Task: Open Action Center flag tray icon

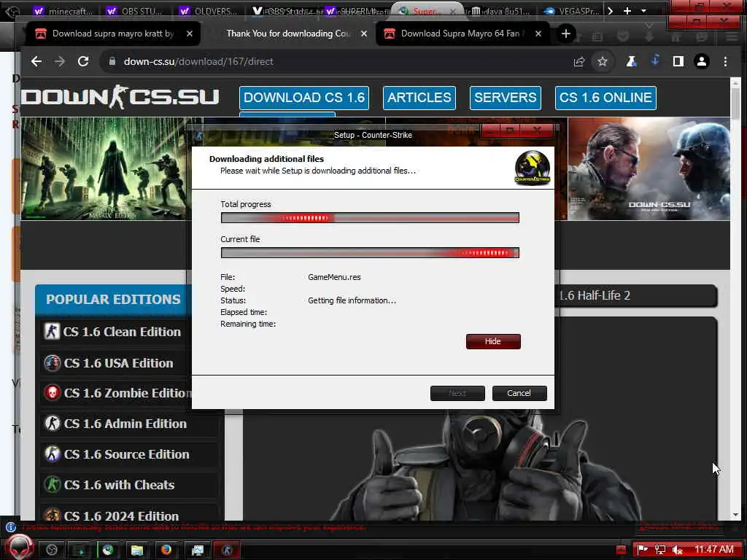Action: click(643, 550)
